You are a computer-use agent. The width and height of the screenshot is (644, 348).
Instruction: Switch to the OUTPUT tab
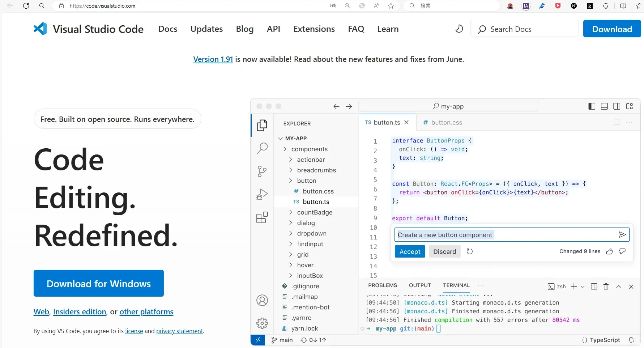click(x=420, y=285)
